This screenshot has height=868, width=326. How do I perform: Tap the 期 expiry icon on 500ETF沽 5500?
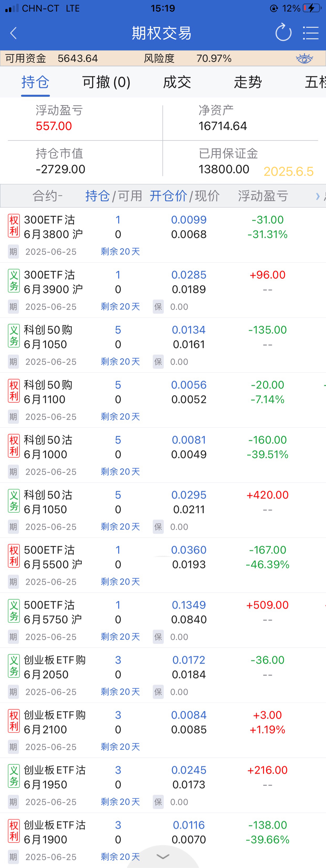13,582
